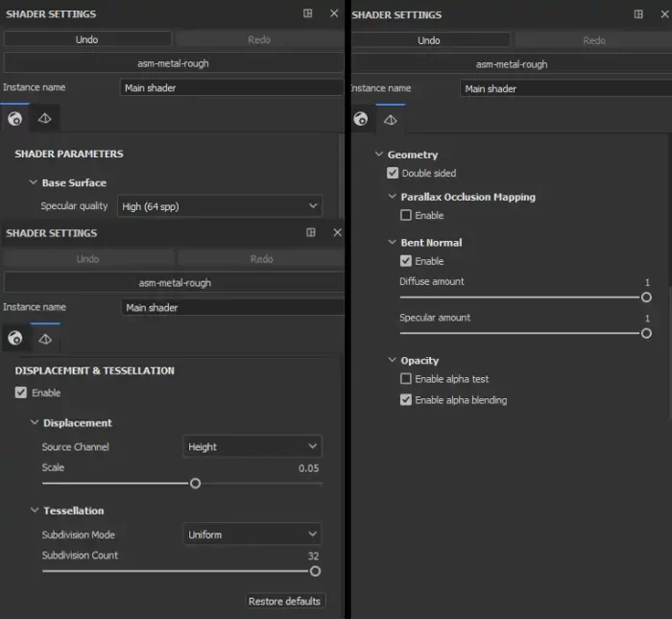The width and height of the screenshot is (672, 619).
Task: Click asm-metal-rough shader button in right panel
Action: click(x=512, y=64)
